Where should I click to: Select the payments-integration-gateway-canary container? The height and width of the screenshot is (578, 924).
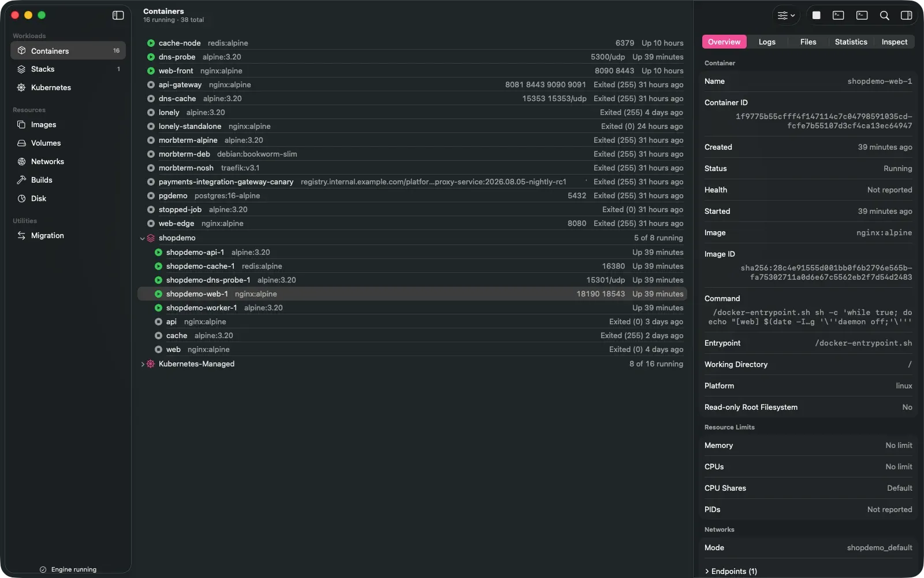(412, 182)
